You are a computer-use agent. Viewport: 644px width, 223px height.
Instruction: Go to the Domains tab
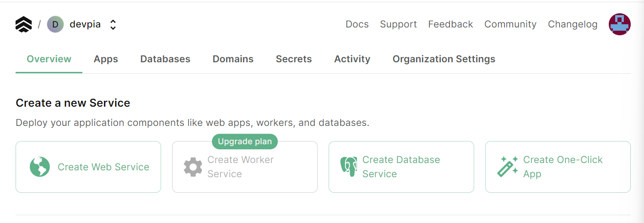point(233,59)
